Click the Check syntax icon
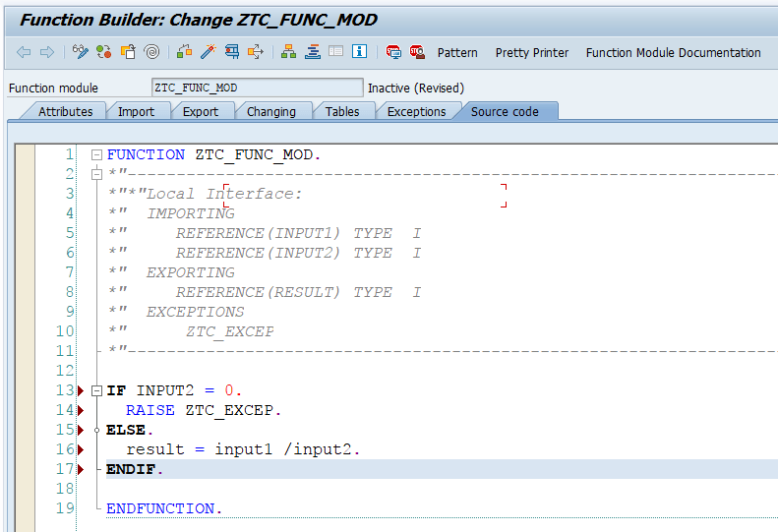 [184, 51]
